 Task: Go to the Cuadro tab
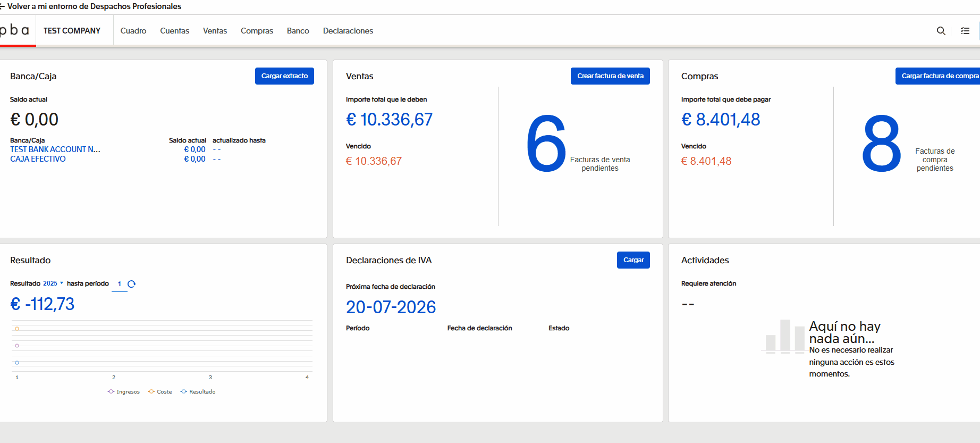[x=133, y=31]
